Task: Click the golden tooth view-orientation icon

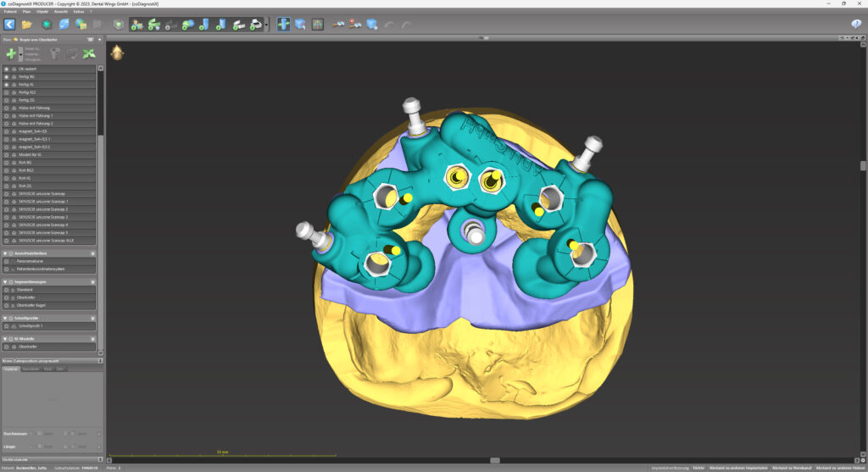Action: coord(117,53)
